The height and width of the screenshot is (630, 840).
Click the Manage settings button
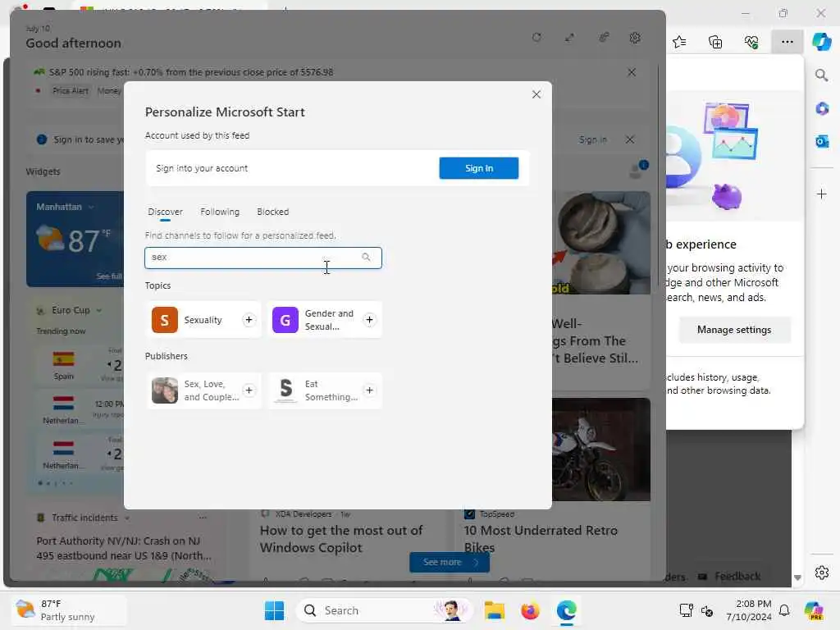[x=734, y=330]
